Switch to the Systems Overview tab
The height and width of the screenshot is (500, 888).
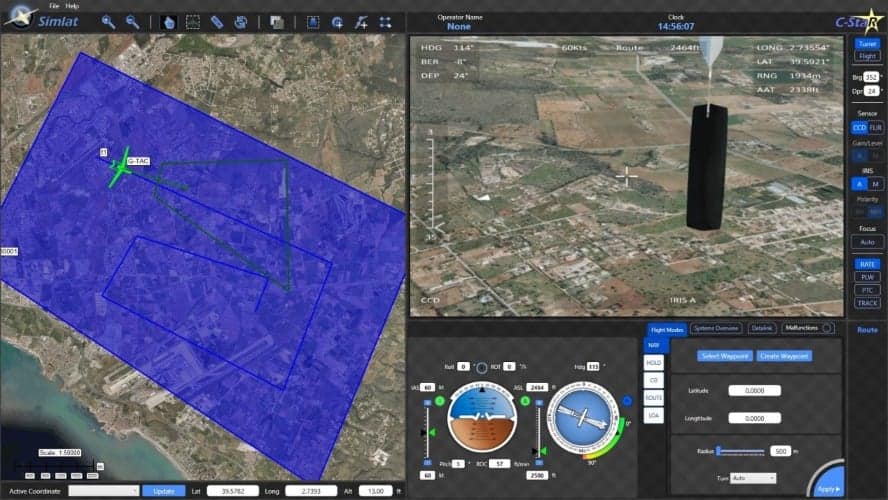tap(716, 328)
